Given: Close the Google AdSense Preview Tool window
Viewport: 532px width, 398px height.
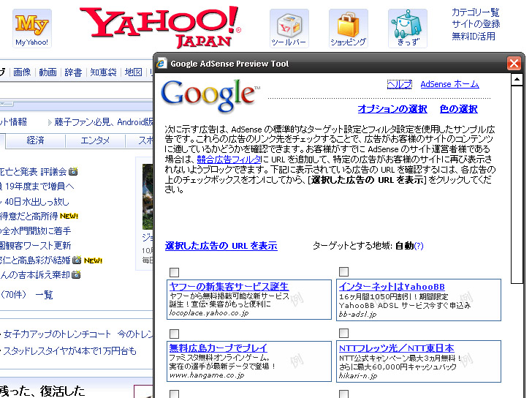Looking at the screenshot, I should [514, 63].
